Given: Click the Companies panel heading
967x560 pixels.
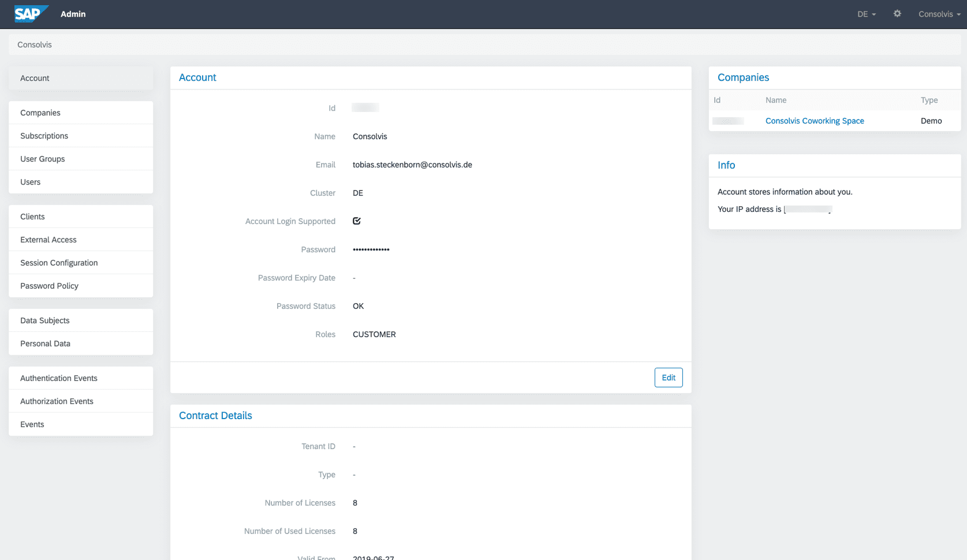Looking at the screenshot, I should click(743, 77).
